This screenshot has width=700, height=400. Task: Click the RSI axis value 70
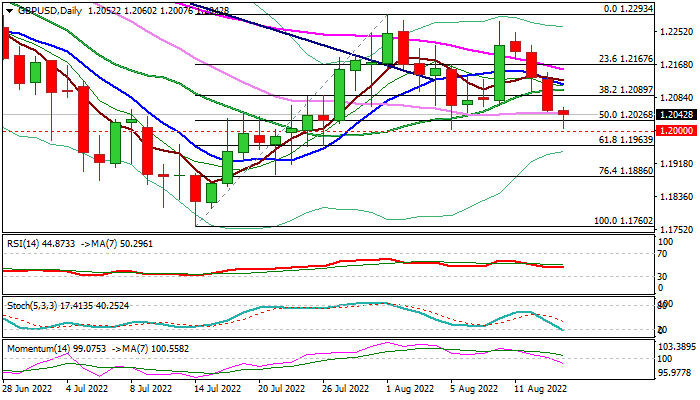point(662,256)
